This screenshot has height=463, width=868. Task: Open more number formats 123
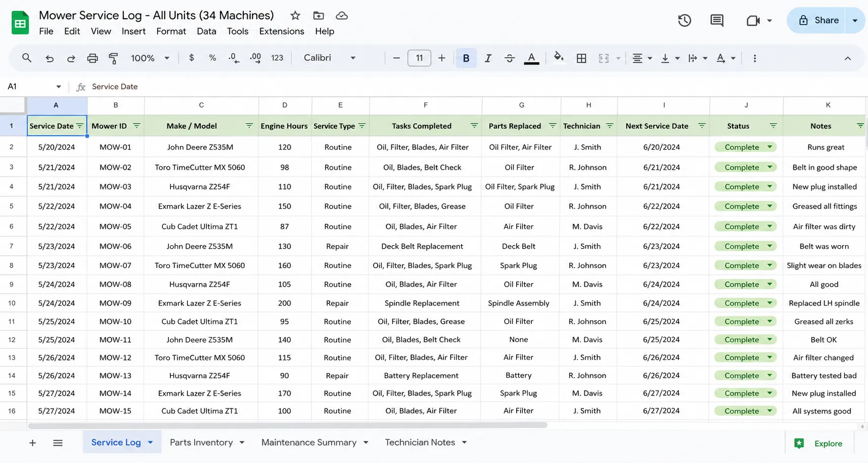(x=277, y=58)
